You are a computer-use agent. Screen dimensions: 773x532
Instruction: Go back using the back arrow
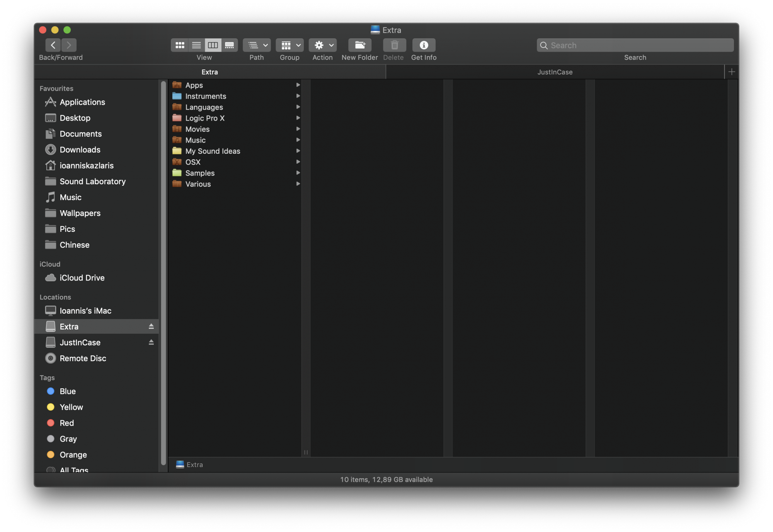click(x=53, y=45)
